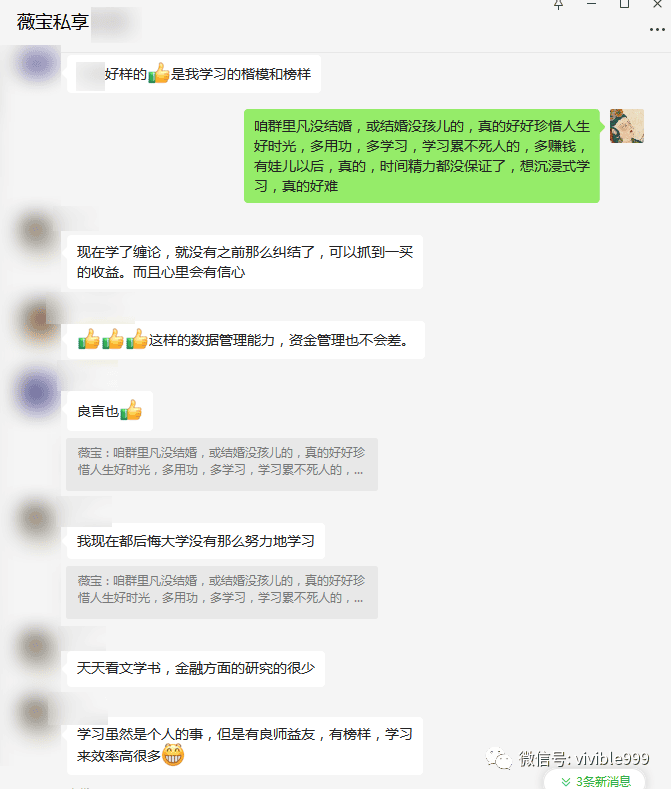The width and height of the screenshot is (671, 789).
Task: Jump to the 3条新消息 new messages
Action: [595, 781]
